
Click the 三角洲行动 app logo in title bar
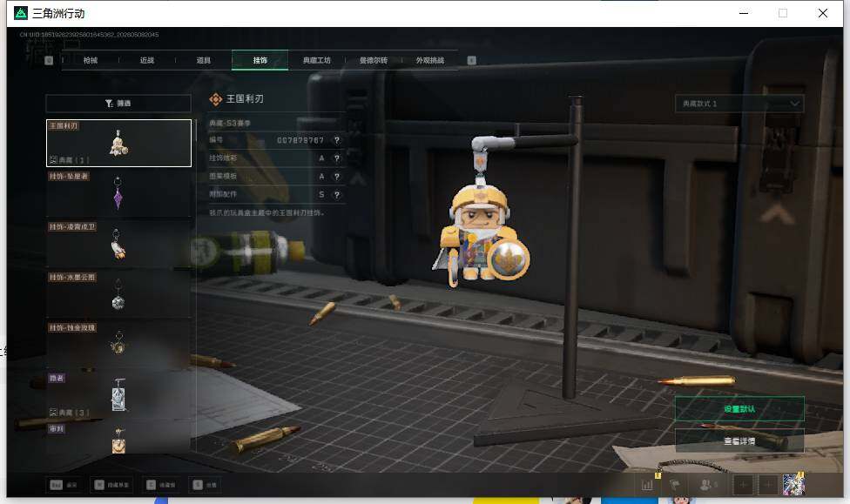21,13
